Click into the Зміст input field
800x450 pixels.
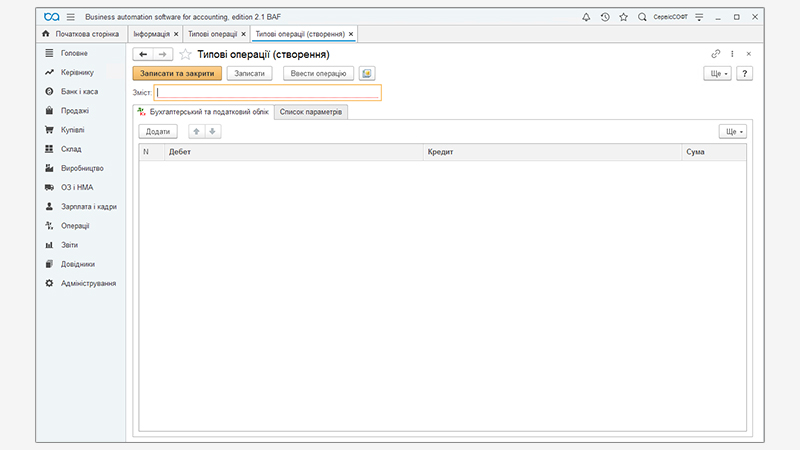(x=268, y=93)
